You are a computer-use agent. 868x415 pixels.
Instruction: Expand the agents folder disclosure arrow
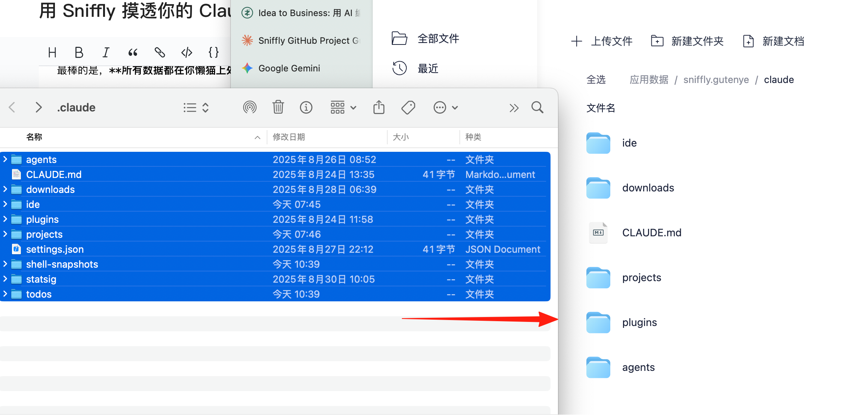pyautogui.click(x=5, y=159)
